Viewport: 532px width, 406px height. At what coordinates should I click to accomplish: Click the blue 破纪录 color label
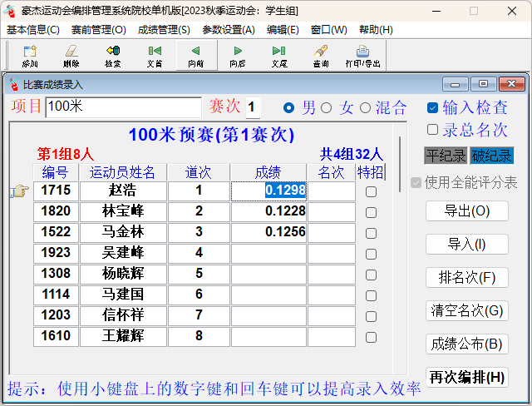pyautogui.click(x=492, y=156)
